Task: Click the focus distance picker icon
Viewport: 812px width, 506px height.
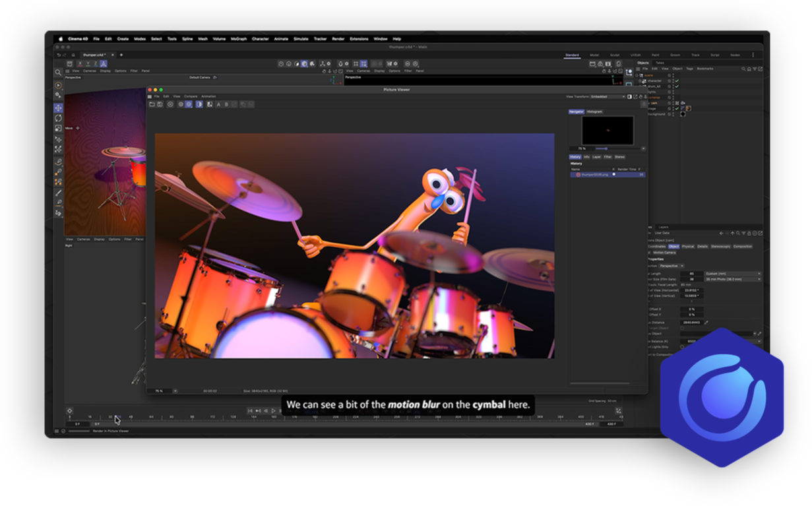Action: coord(706,323)
